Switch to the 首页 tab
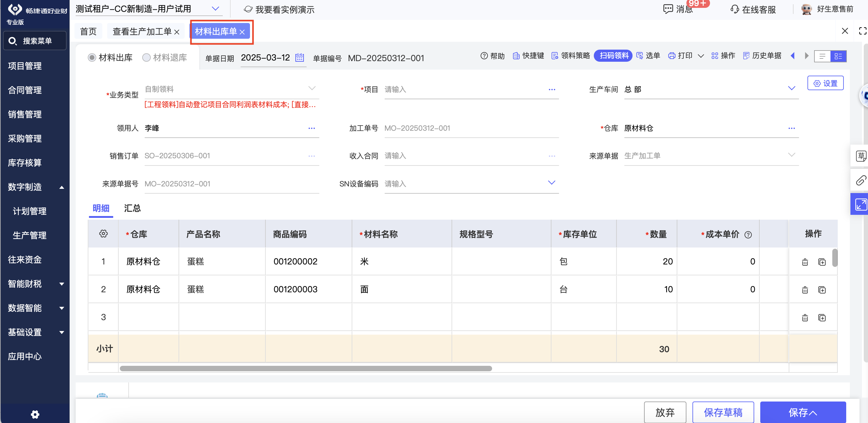 (88, 32)
